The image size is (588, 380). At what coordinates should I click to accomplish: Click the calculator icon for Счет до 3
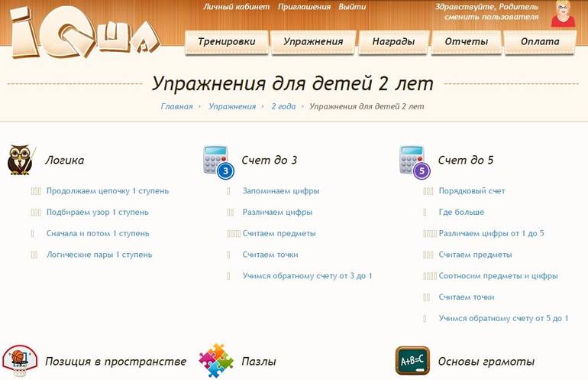tap(217, 161)
